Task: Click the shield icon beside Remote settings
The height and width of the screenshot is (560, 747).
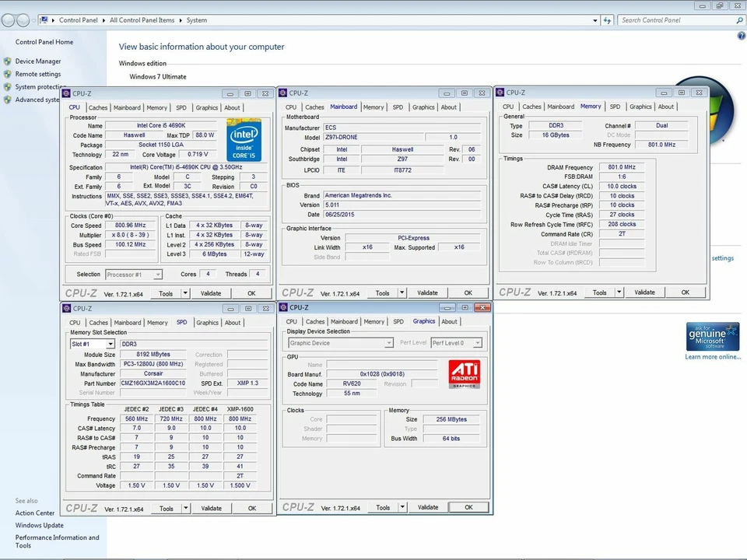Action: tap(8, 75)
